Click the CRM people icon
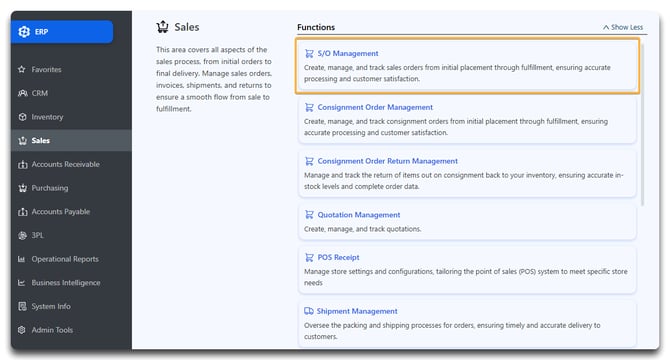Screen dimensions: 670x360 coord(22,93)
